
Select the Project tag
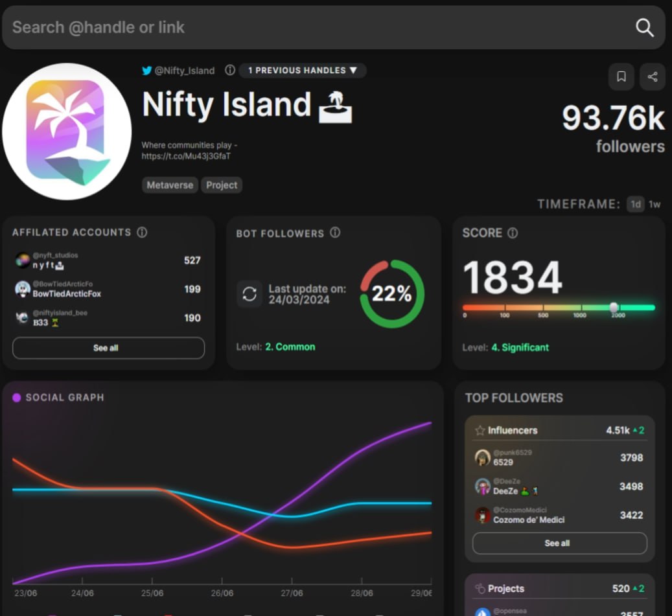(222, 185)
